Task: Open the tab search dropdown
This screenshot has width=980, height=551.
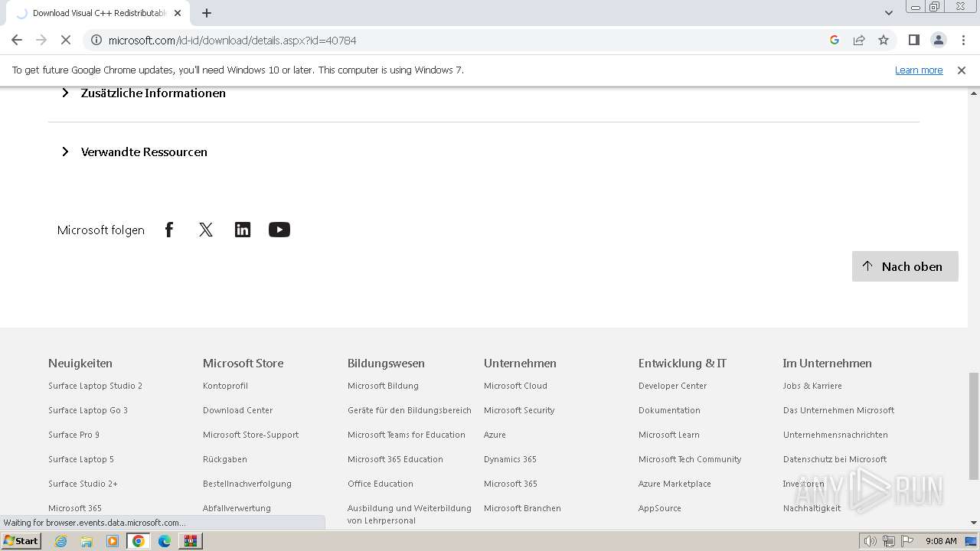Action: (889, 13)
